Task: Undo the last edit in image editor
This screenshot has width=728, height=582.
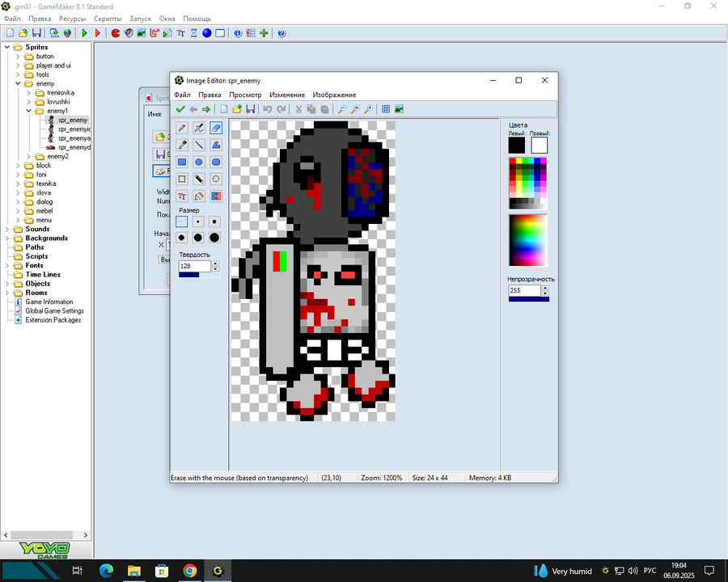Action: tap(268, 109)
